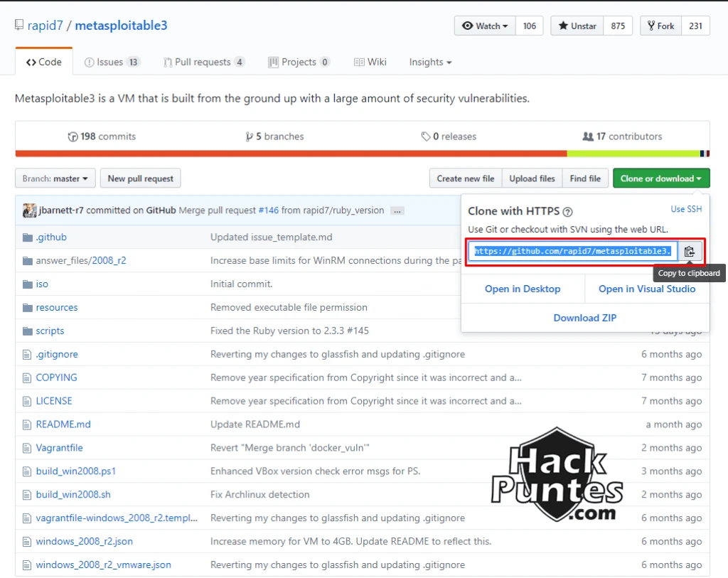Image resolution: width=728 pixels, height=578 pixels.
Task: Click the build_win2008.sh file icon
Action: pyautogui.click(x=27, y=495)
